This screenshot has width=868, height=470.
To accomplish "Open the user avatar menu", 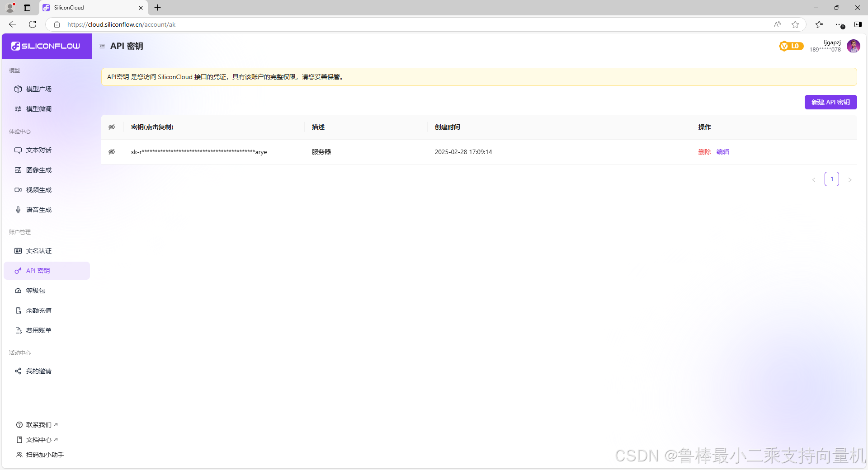I will pos(853,46).
